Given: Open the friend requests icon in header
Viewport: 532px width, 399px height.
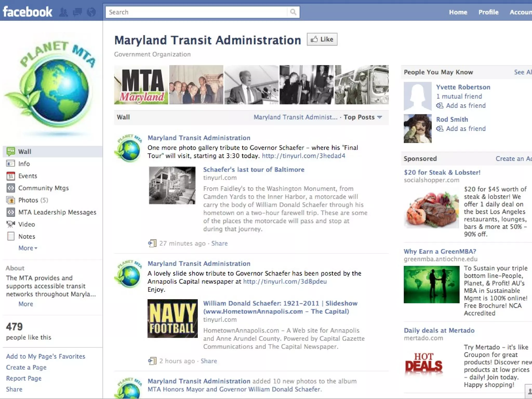Looking at the screenshot, I should (x=64, y=12).
